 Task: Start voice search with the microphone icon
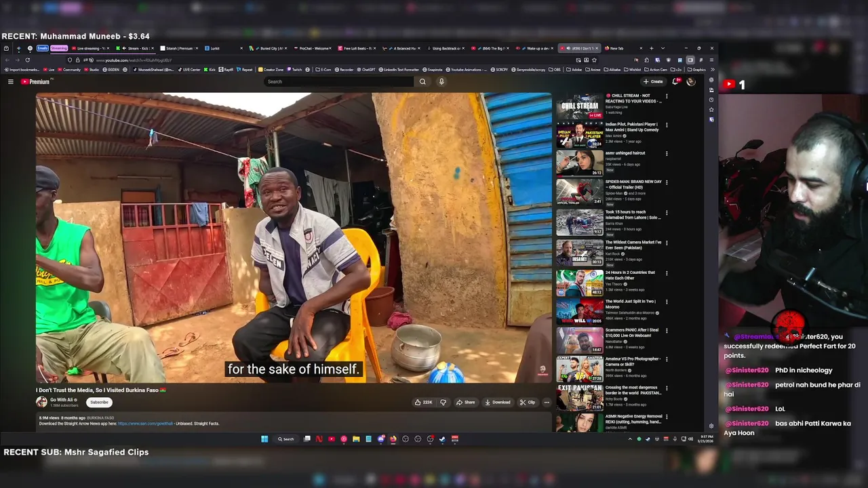(x=441, y=81)
